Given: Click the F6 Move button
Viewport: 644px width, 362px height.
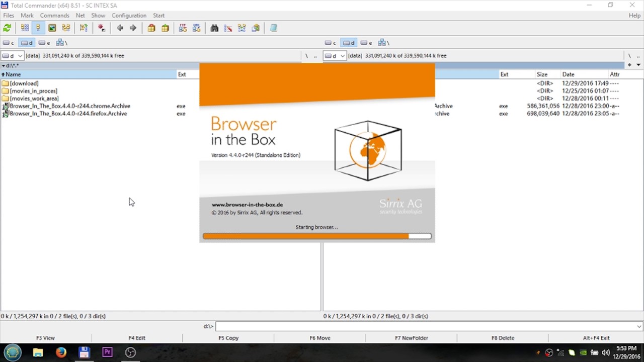Looking at the screenshot, I should [x=320, y=338].
